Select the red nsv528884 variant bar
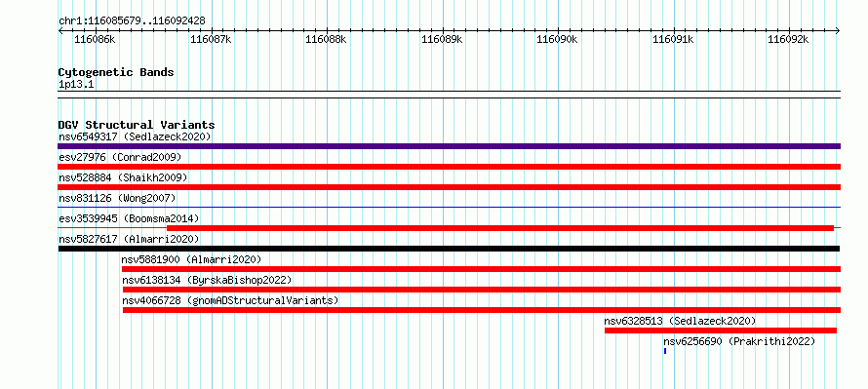 [449, 187]
